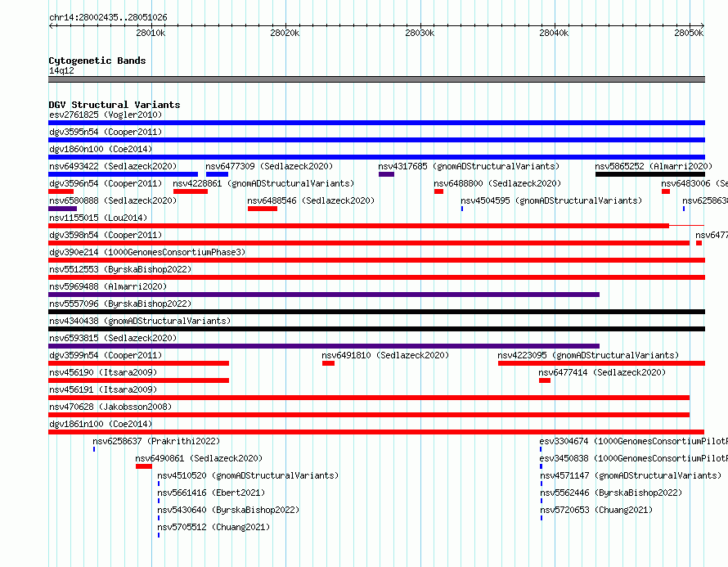Click the 28020k ruler tick label
Image resolution: width=728 pixels, height=567 pixels.
tap(285, 33)
